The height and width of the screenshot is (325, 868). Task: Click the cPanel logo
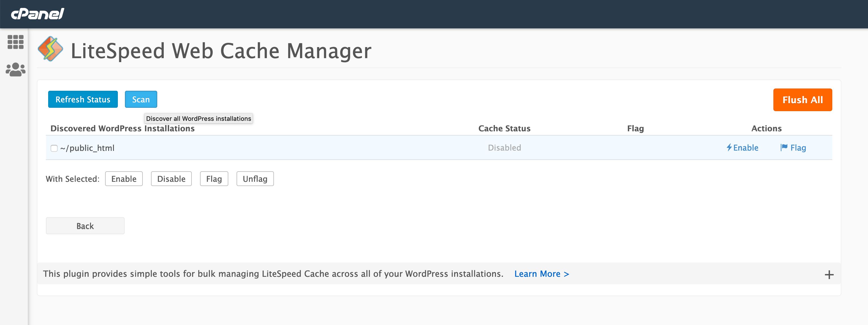pos(37,14)
